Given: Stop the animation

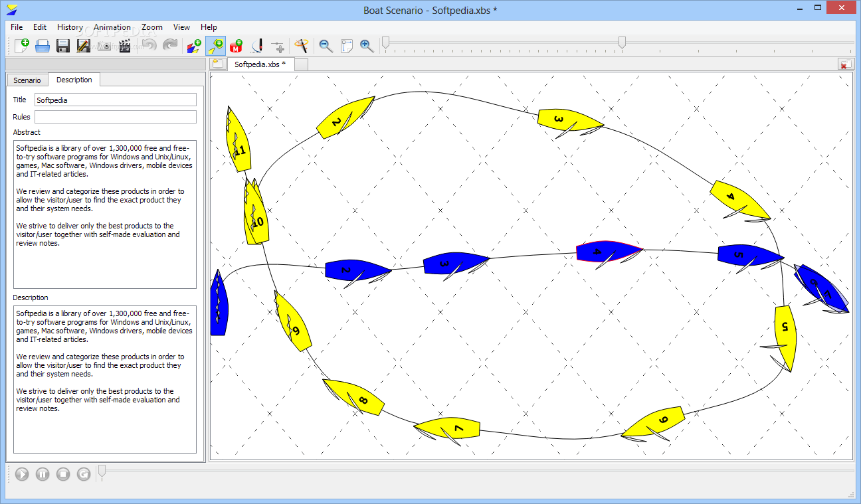Looking at the screenshot, I should click(63, 474).
